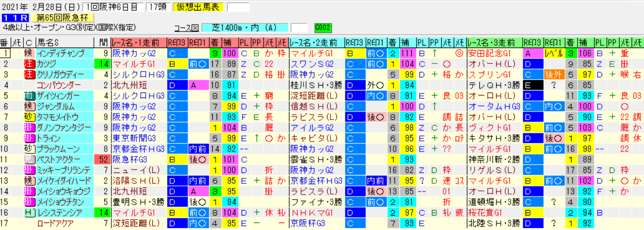
Task: Click 雲雀SH・3勝 race cell
Action: pos(317,158)
